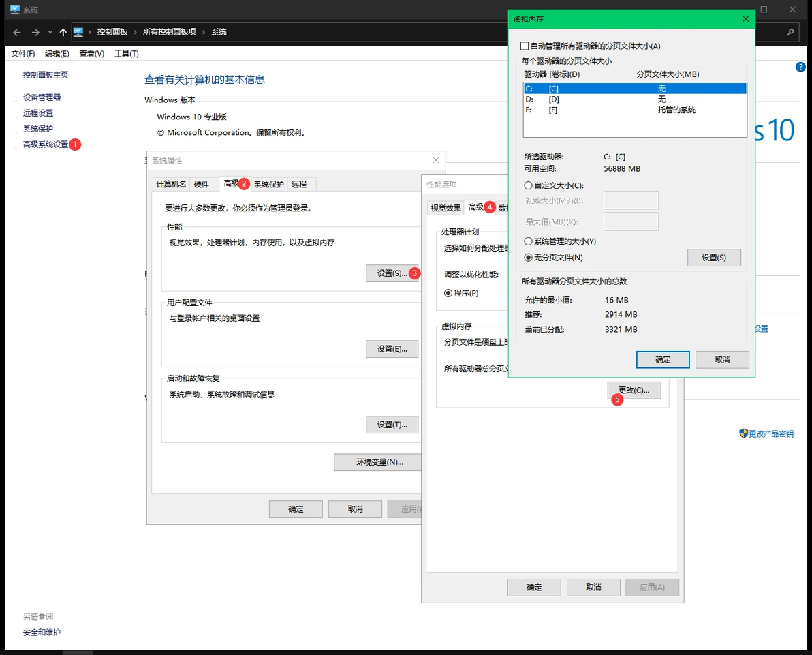Click 确定 in 系统属性 dialog
Screen dimensions: 812x655
296,509
